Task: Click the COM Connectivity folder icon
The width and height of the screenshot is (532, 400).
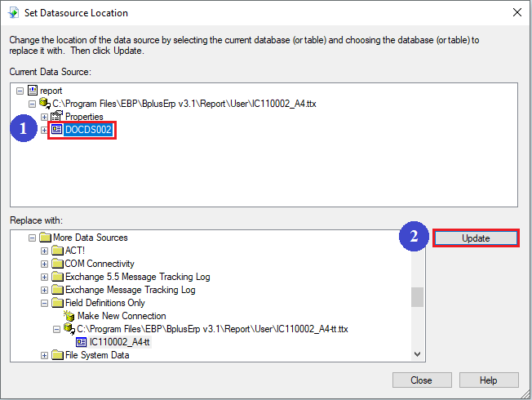Action: tap(56, 264)
